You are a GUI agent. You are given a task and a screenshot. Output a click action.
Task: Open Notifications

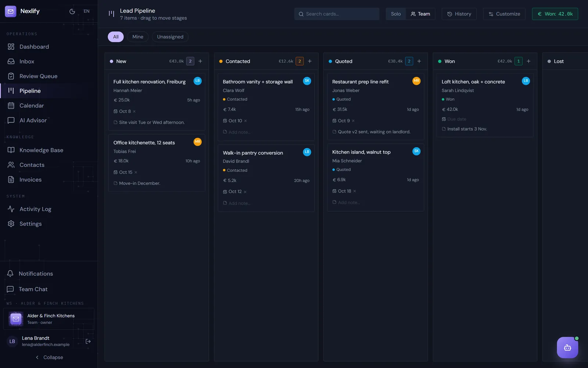coord(49,274)
